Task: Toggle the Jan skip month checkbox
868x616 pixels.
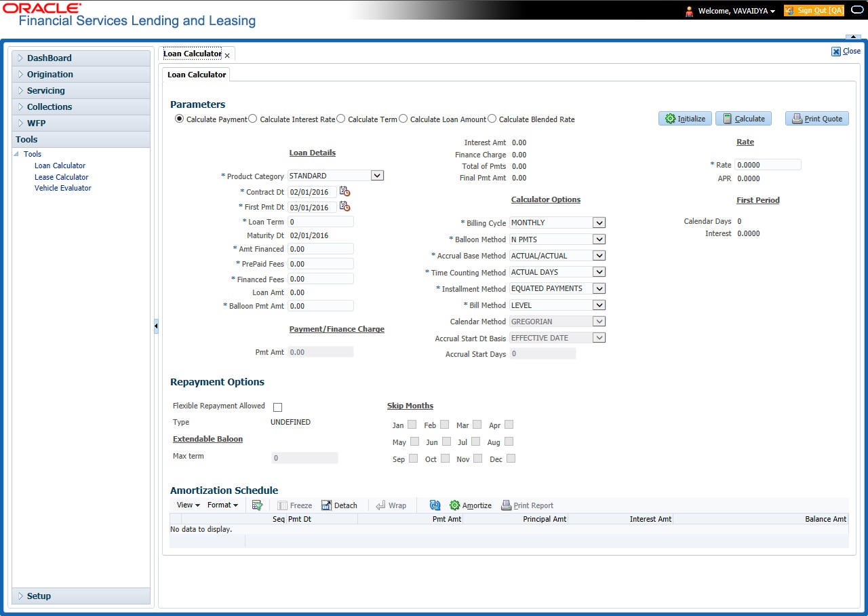Action: (412, 425)
